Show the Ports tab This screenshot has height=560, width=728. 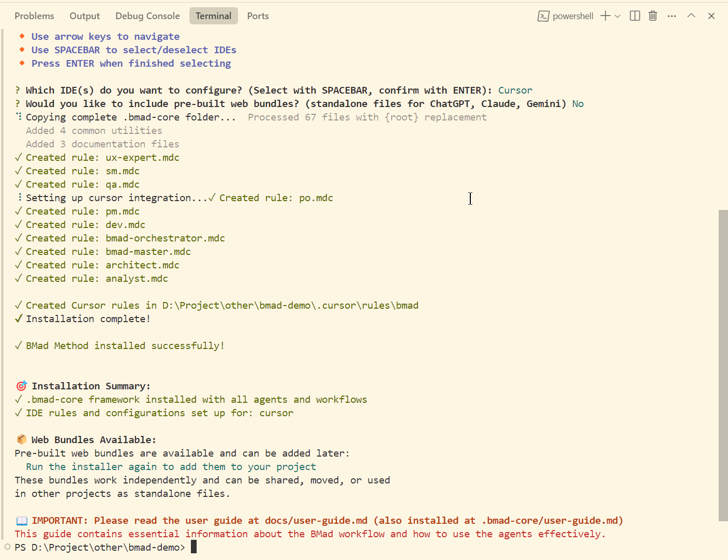pyautogui.click(x=258, y=16)
